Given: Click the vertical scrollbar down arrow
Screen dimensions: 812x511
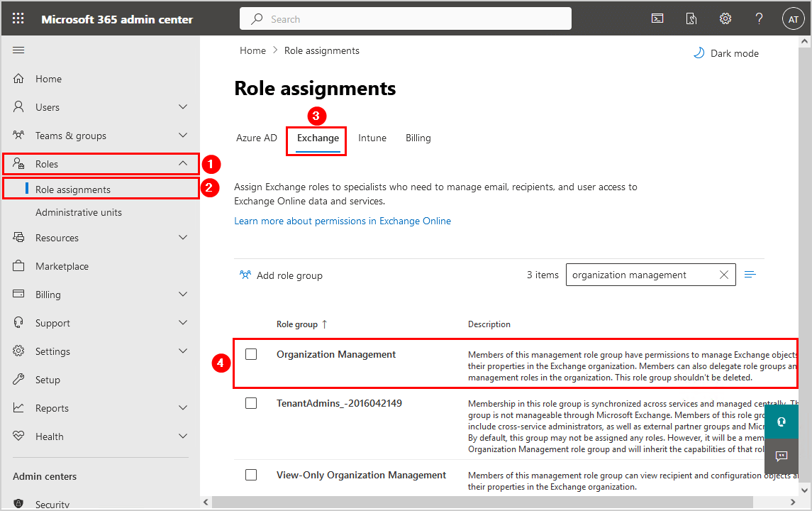Looking at the screenshot, I should click(x=804, y=490).
